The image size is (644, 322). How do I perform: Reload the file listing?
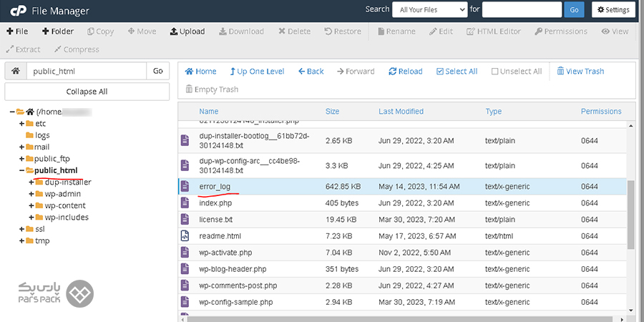tap(406, 71)
